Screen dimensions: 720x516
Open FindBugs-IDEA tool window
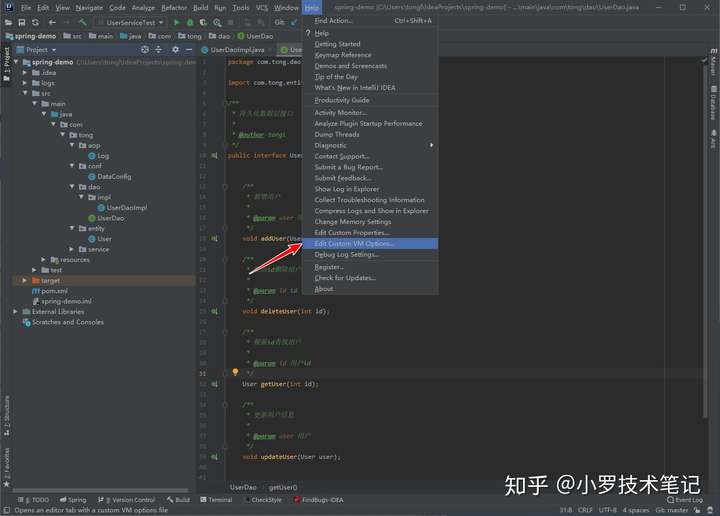[x=319, y=500]
